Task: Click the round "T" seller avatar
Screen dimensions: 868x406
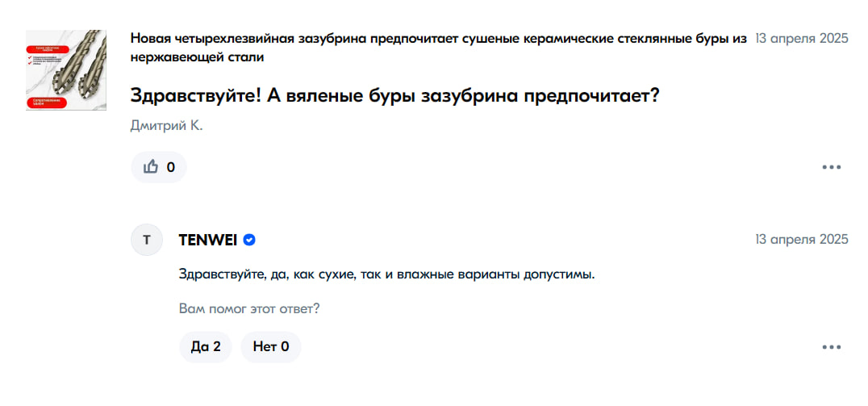Action: 146,240
